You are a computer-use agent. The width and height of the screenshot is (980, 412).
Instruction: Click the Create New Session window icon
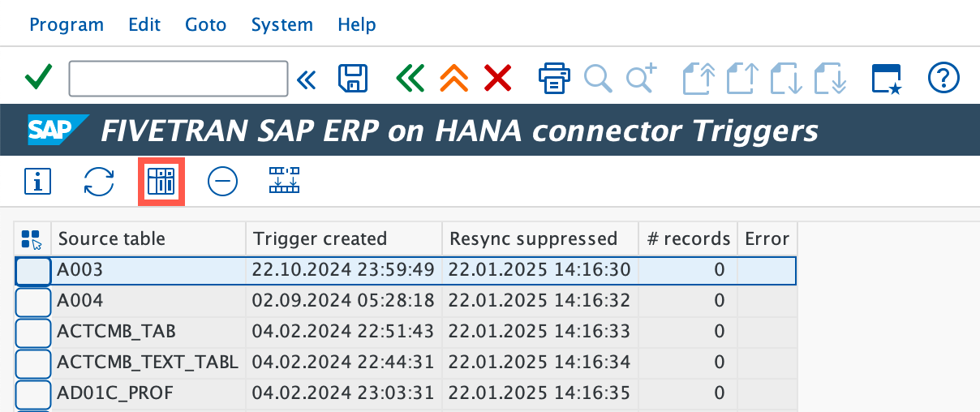887,79
